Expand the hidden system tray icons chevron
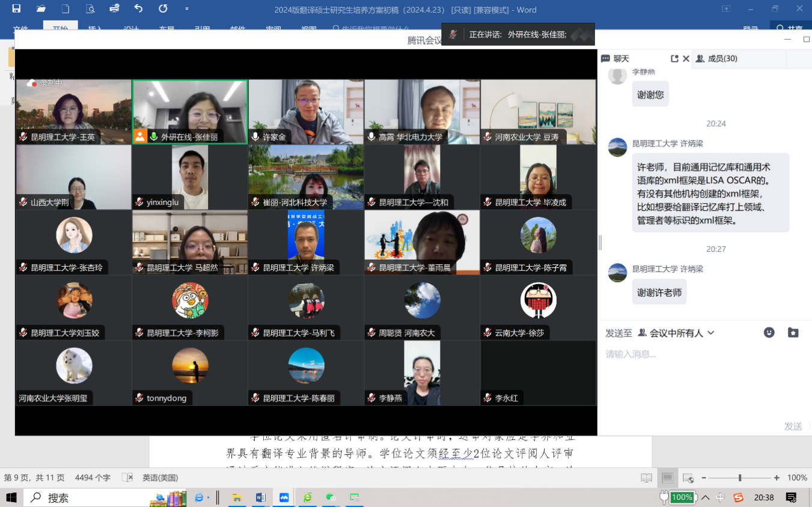The image size is (812, 507). 706,497
